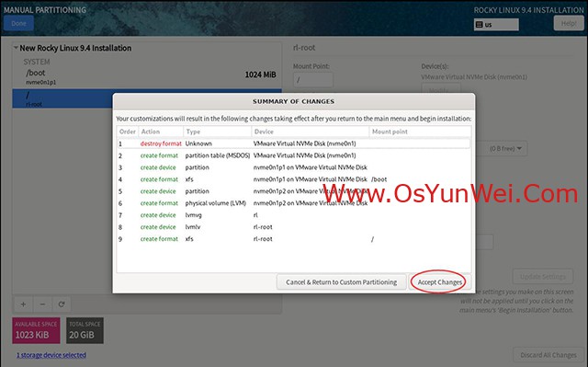Click the Available Space 1023 KiB box
The height and width of the screenshot is (367, 588).
(36, 330)
